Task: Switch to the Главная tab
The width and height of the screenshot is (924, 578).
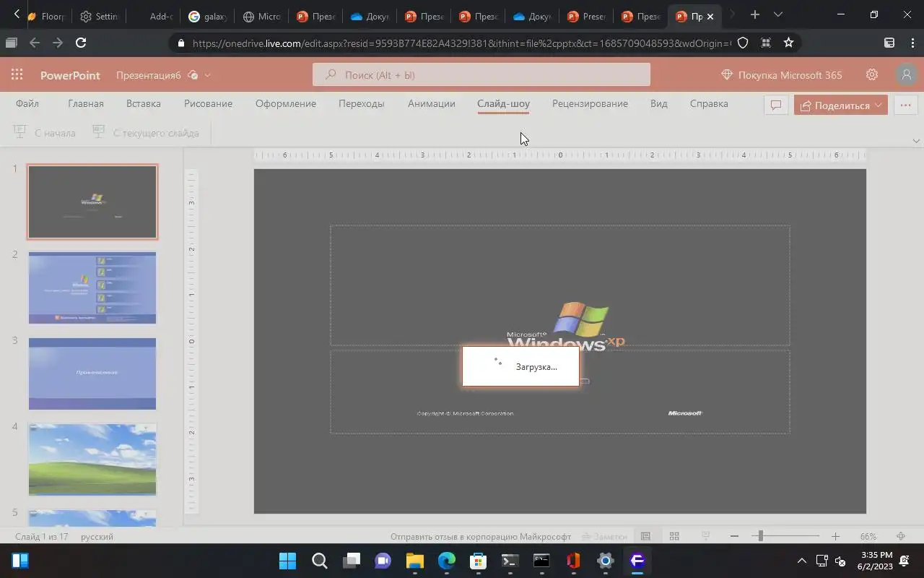Action: click(86, 103)
